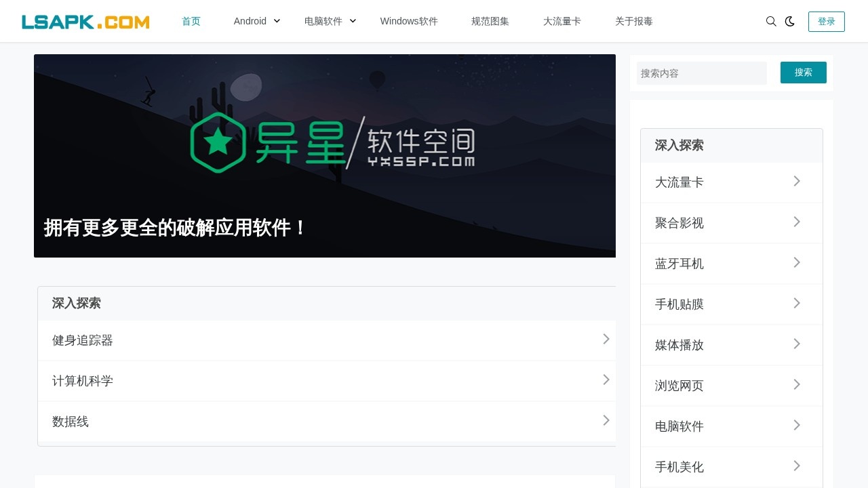Click the chevron beside 手机美化
Screen dimensions: 868x488
click(797, 466)
